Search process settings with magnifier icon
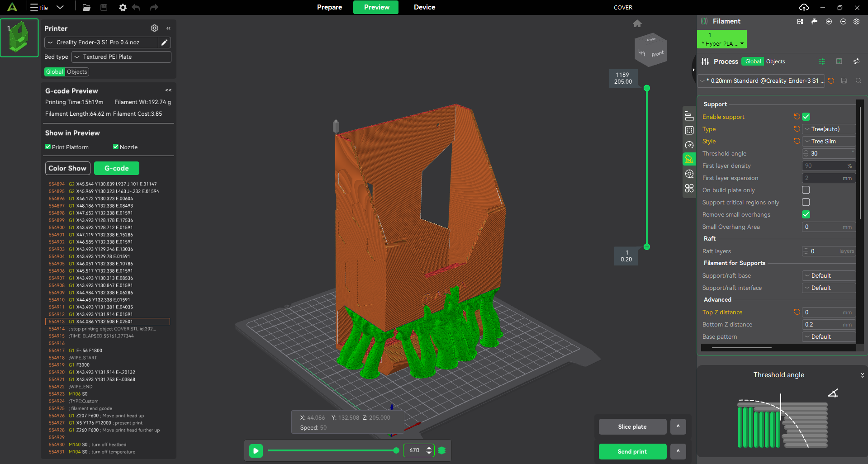868x464 pixels. 859,81
